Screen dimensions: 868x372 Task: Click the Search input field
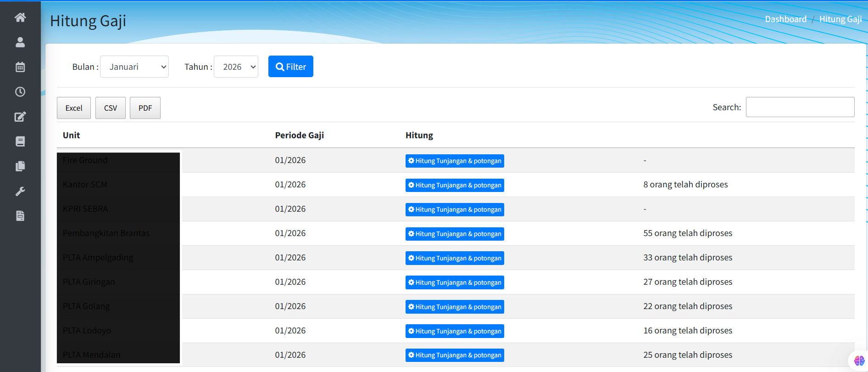[x=800, y=107]
